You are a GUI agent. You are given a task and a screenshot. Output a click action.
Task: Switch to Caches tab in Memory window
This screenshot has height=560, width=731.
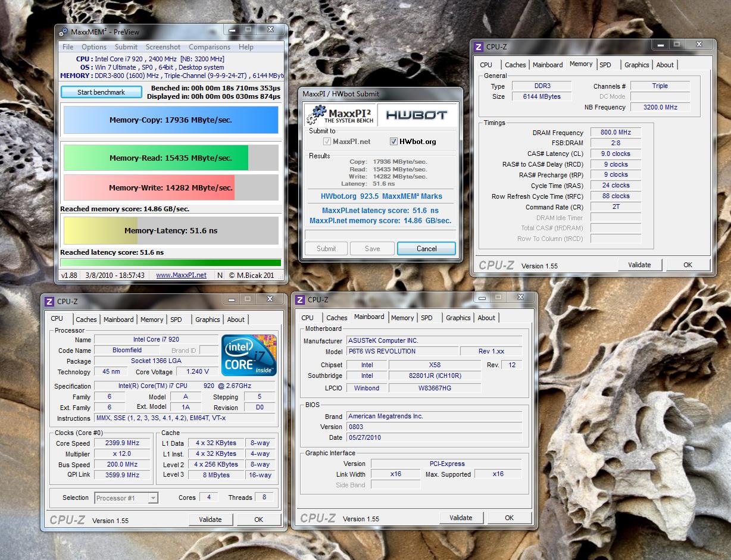tap(515, 65)
